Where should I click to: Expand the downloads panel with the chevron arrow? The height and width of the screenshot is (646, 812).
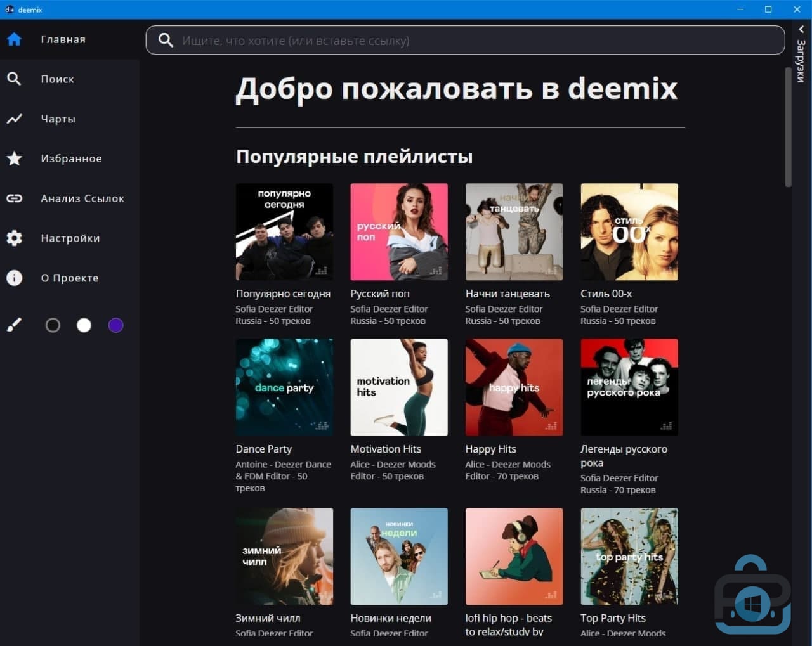coord(801,30)
